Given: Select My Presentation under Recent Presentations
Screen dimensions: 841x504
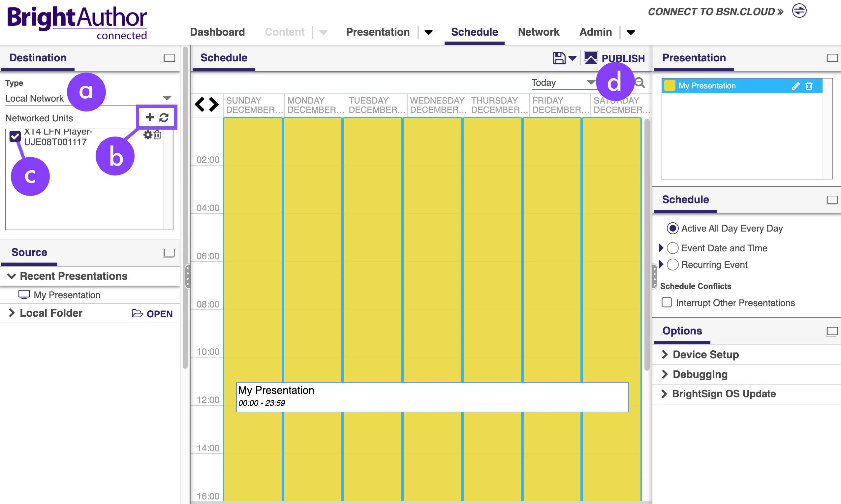Looking at the screenshot, I should point(67,295).
